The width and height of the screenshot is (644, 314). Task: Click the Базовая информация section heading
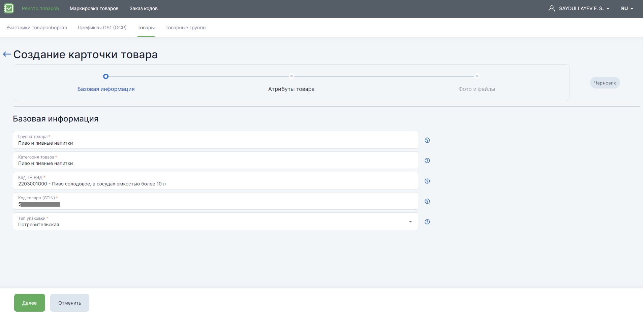tap(56, 119)
